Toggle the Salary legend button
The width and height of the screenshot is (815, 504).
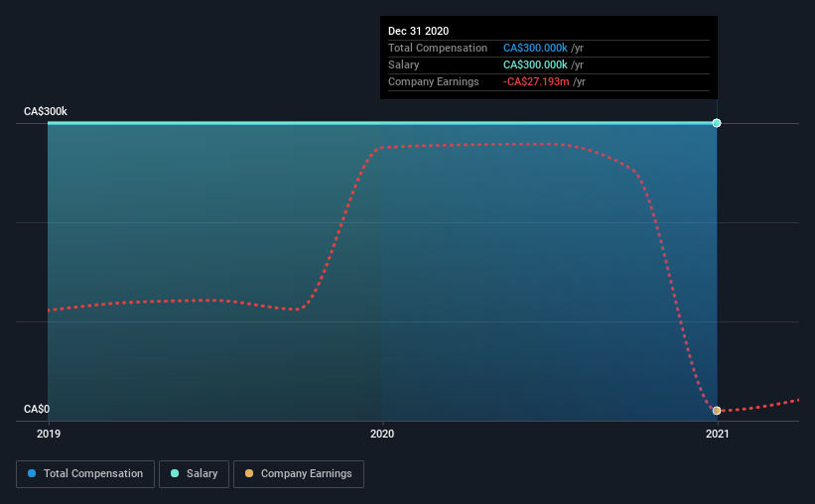[x=194, y=474]
